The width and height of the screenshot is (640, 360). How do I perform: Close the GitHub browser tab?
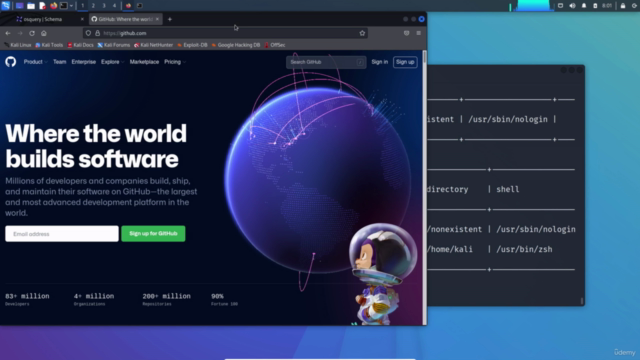[x=158, y=19]
